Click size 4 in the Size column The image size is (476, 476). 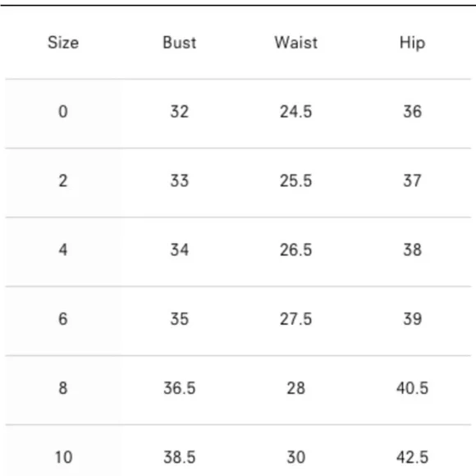[63, 249]
